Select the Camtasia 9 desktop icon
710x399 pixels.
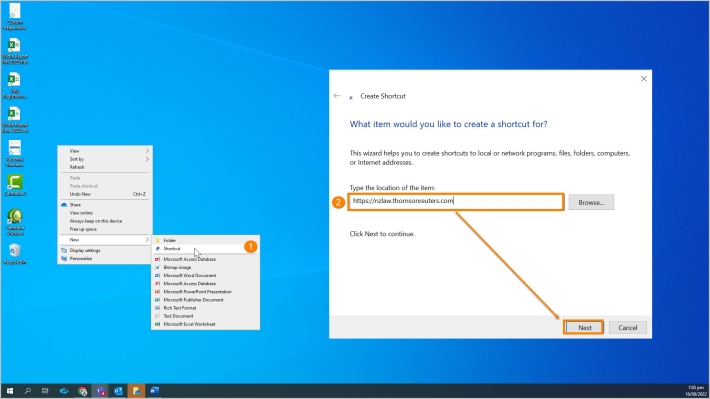(14, 185)
